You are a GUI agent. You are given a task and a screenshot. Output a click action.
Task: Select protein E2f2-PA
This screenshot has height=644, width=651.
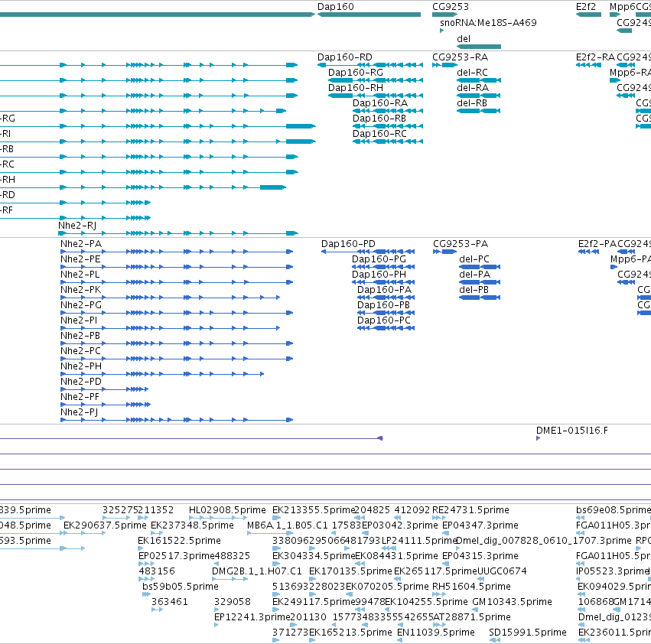tap(597, 244)
